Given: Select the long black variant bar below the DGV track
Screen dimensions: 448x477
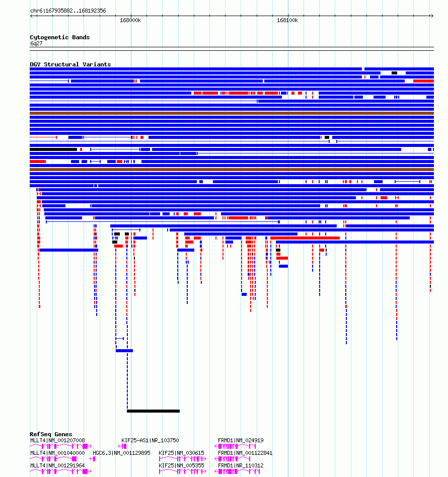Looking at the screenshot, I should (153, 411).
